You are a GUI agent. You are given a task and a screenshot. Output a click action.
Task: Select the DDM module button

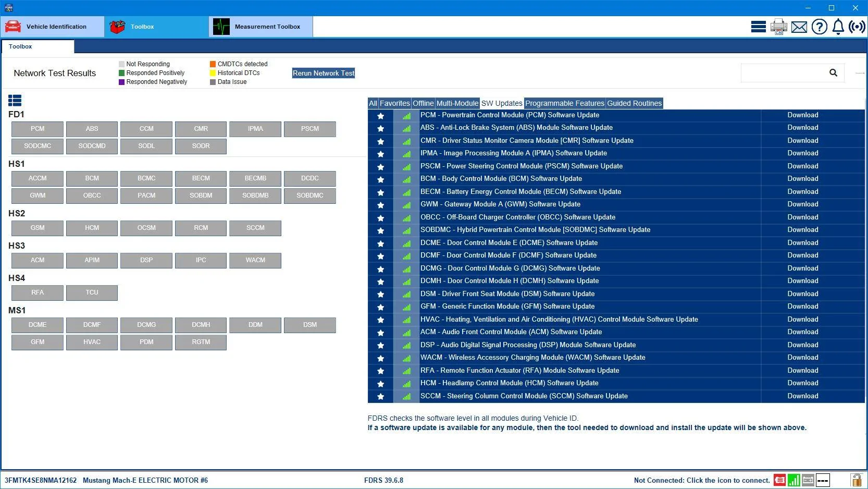pos(255,325)
